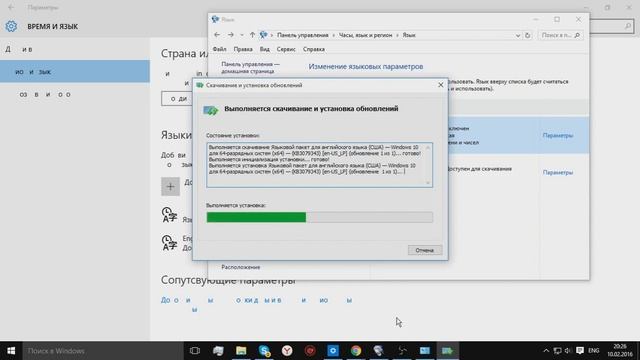Select the first sidebar item in Параметры

click(x=75, y=49)
